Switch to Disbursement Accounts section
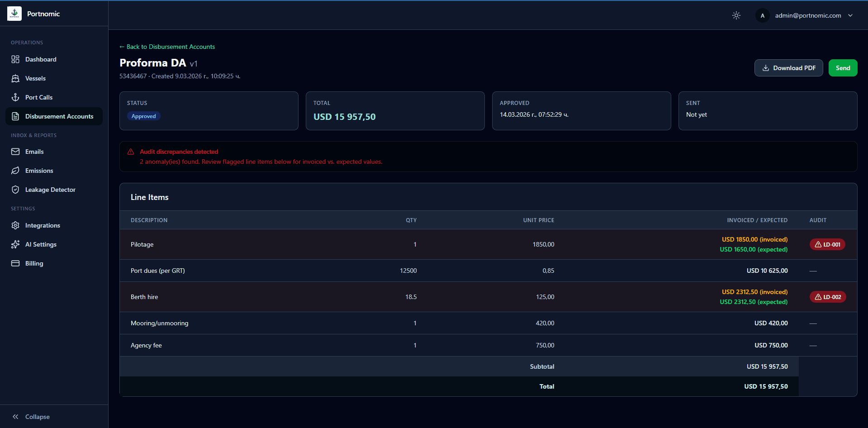Image resolution: width=868 pixels, height=428 pixels. click(54, 116)
